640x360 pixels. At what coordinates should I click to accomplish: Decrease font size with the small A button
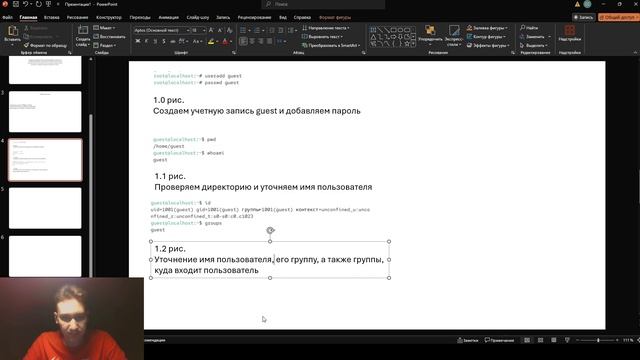pyautogui.click(x=220, y=31)
